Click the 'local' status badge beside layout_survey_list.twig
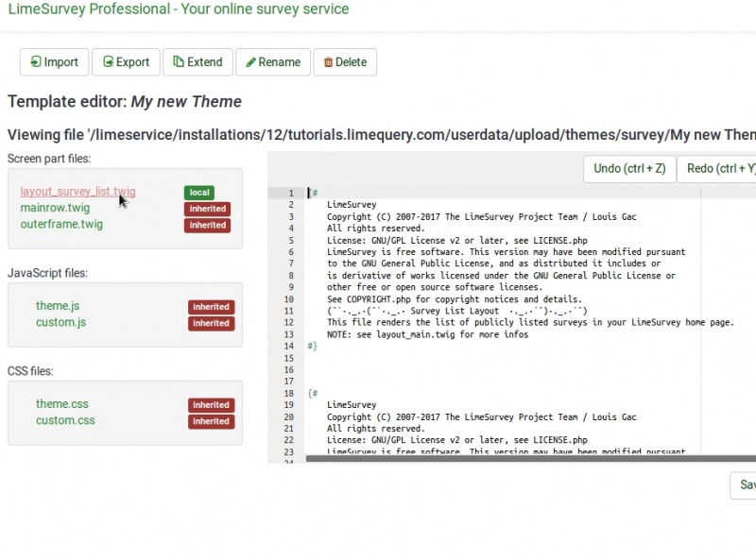This screenshot has width=756, height=560. (x=198, y=192)
